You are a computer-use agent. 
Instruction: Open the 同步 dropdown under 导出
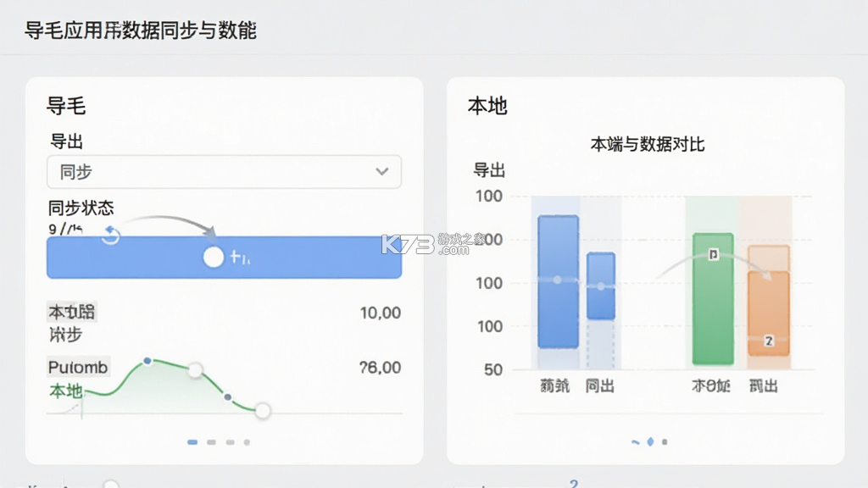pyautogui.click(x=224, y=172)
